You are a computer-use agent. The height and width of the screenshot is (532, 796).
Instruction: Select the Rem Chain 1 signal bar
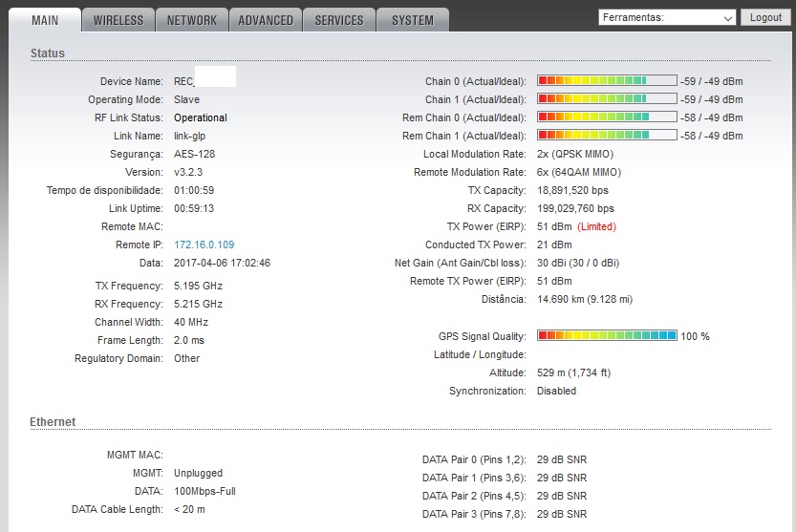[x=606, y=136]
